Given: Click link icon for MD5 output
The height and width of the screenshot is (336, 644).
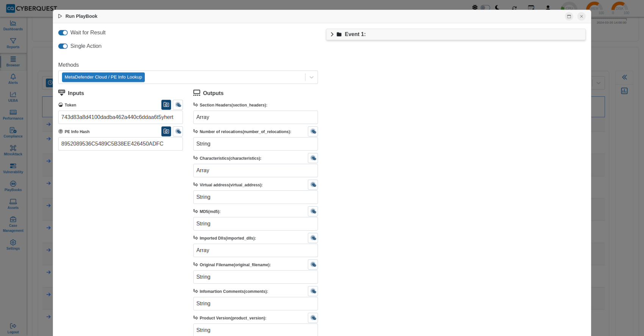Looking at the screenshot, I should (313, 211).
